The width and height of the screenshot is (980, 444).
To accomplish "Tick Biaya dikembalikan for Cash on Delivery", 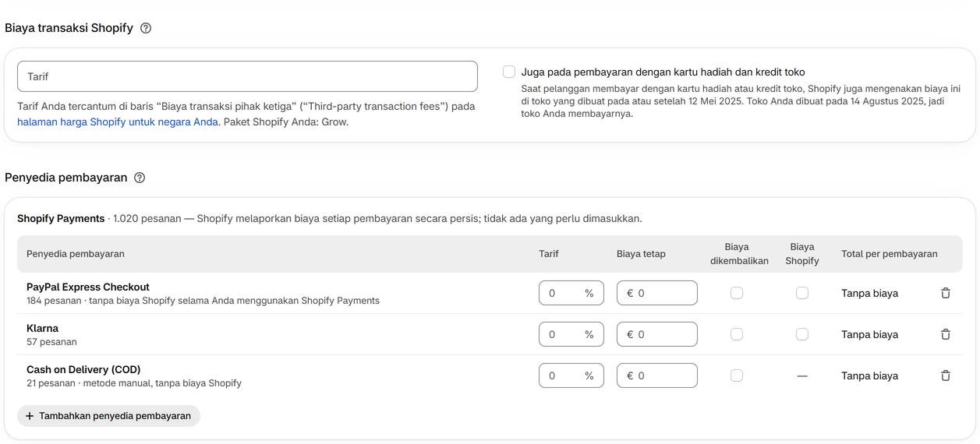I will click(737, 375).
